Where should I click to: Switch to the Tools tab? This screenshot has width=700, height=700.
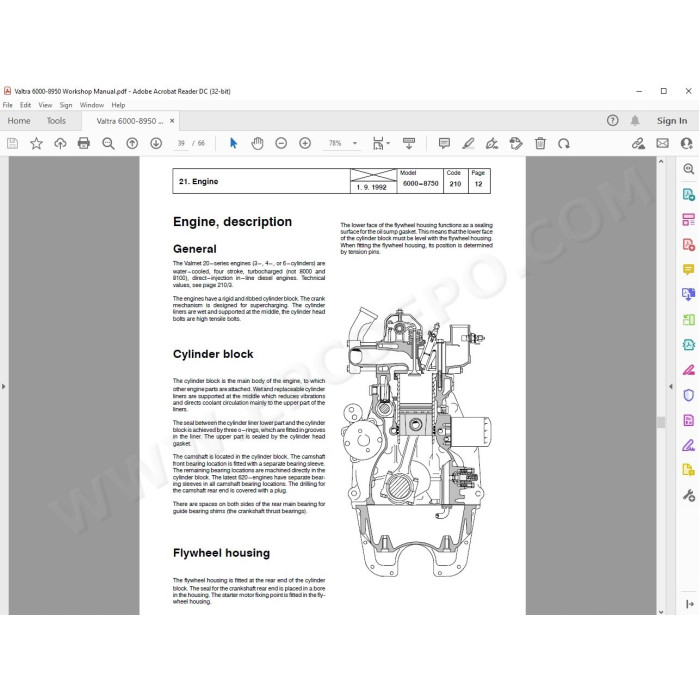pyautogui.click(x=56, y=121)
